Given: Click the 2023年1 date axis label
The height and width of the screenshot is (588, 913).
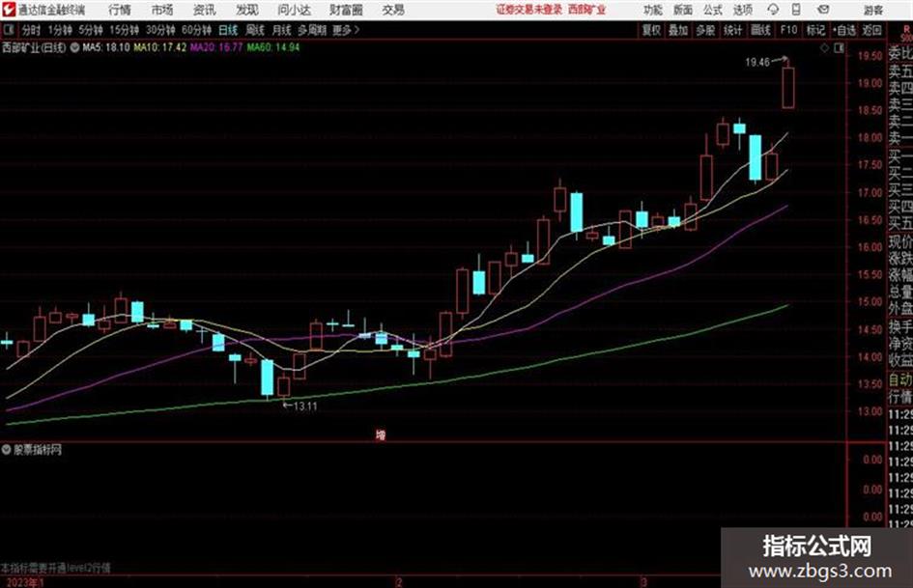Looking at the screenshot, I should click(x=24, y=582).
